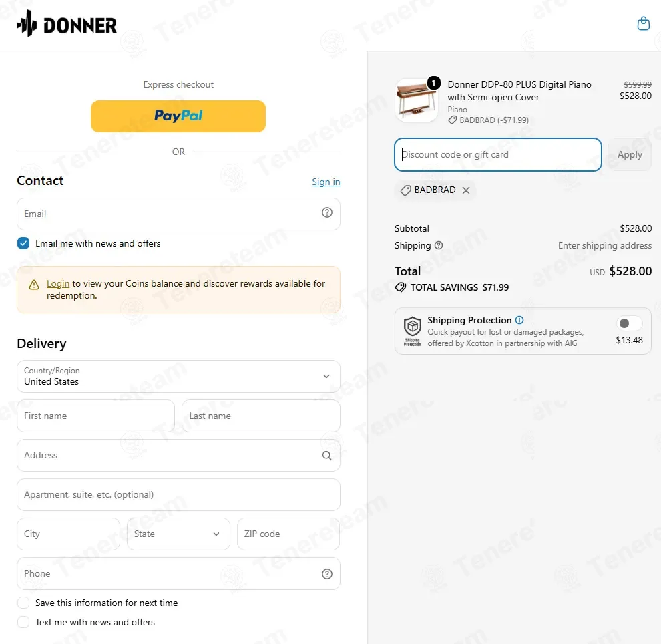Click the email help question mark icon
This screenshot has width=661, height=644.
click(327, 212)
